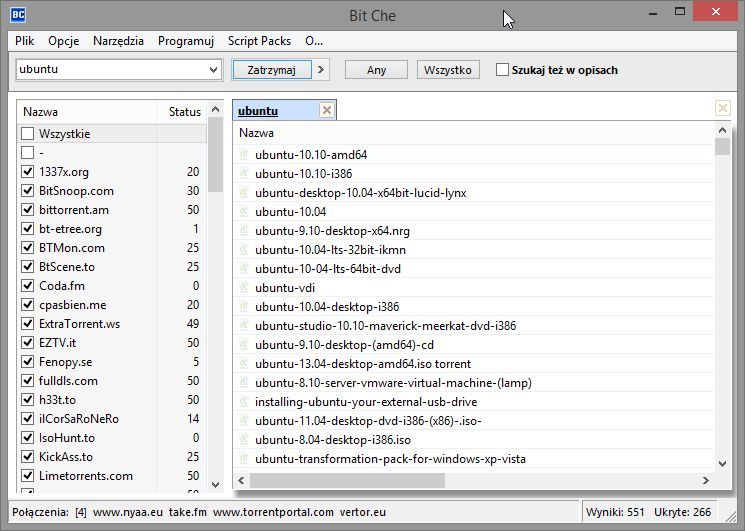
Task: Click Wyniki: 551 in status bar
Action: pyautogui.click(x=615, y=512)
